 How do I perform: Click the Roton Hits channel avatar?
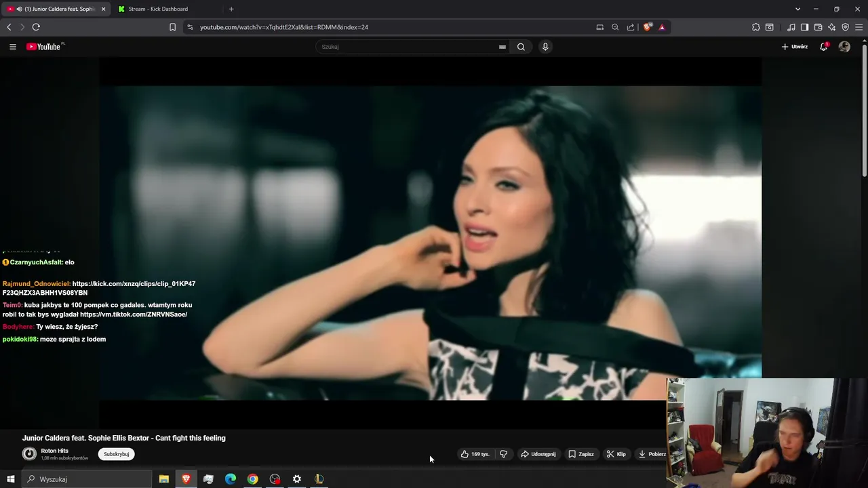pos(29,454)
